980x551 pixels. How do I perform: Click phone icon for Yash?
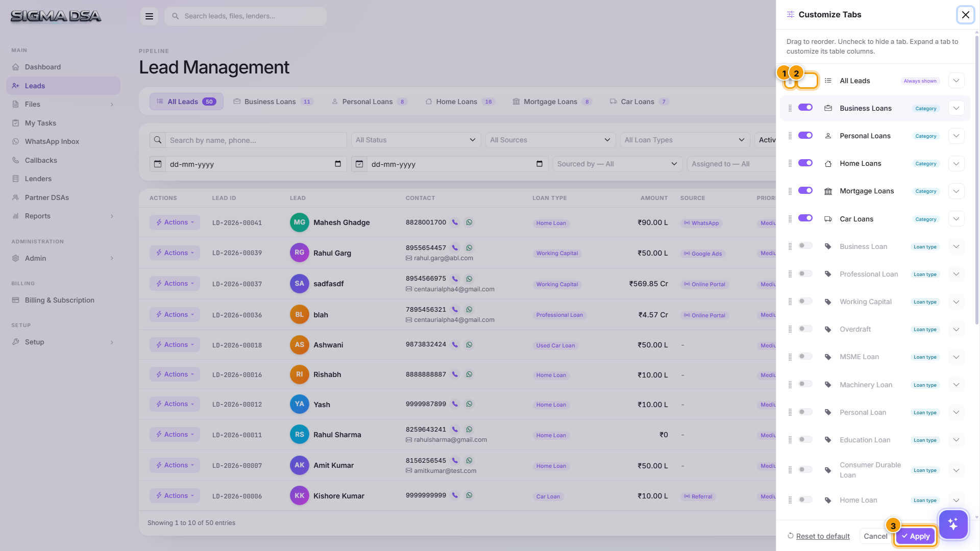(x=455, y=404)
